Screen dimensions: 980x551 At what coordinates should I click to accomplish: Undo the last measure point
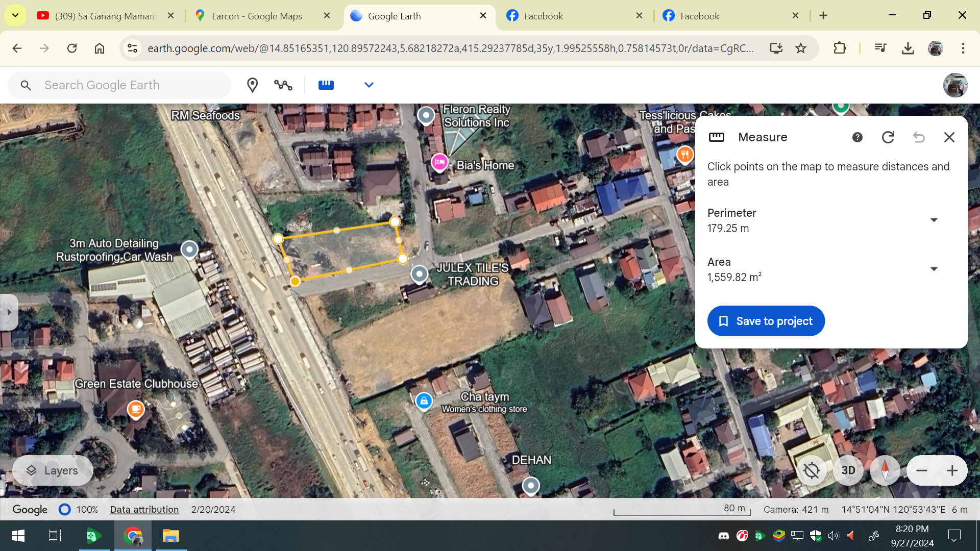[x=919, y=137]
